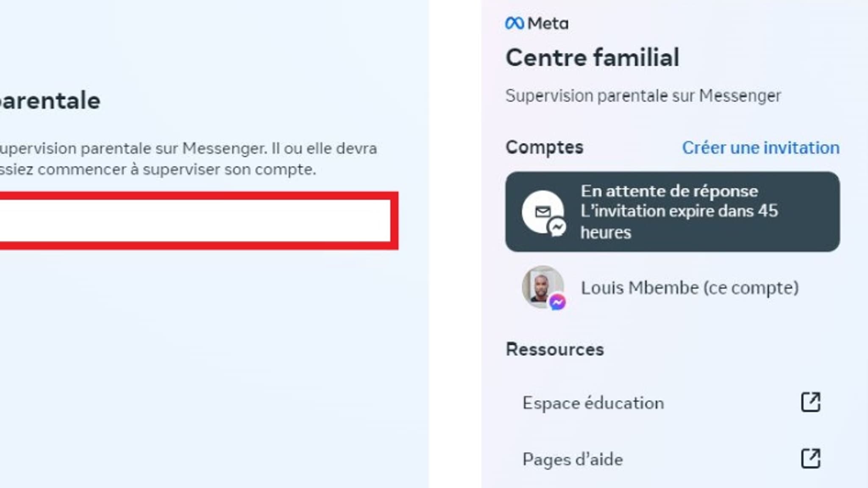Click the envelope icon on pending invitation
Viewport: 868px width, 488px height.
[x=543, y=211]
